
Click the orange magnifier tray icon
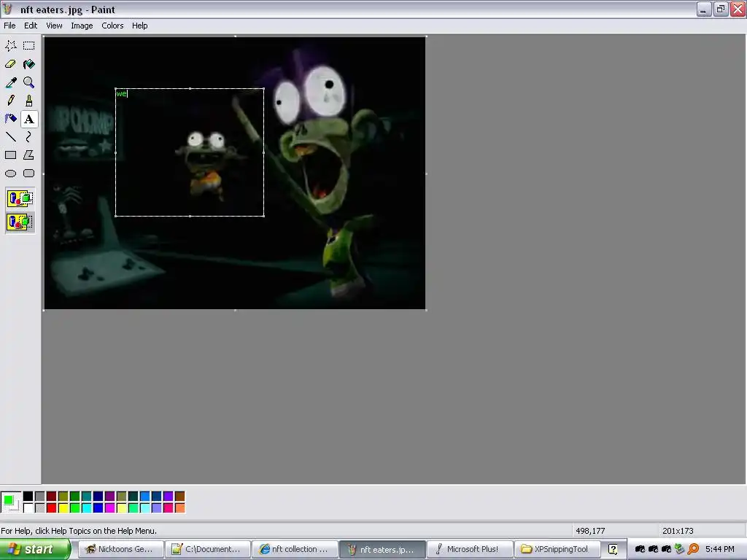point(693,549)
